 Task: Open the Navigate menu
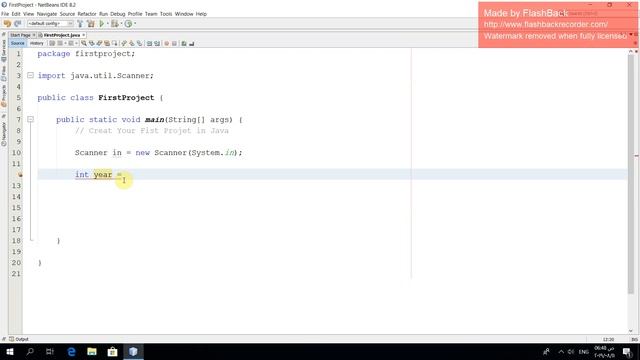(47, 14)
